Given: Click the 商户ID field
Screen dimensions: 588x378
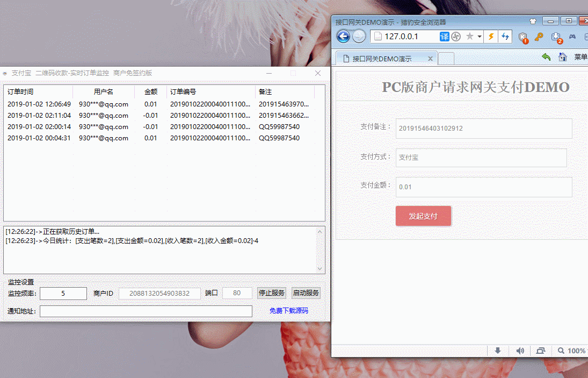Looking at the screenshot, I should tap(159, 293).
